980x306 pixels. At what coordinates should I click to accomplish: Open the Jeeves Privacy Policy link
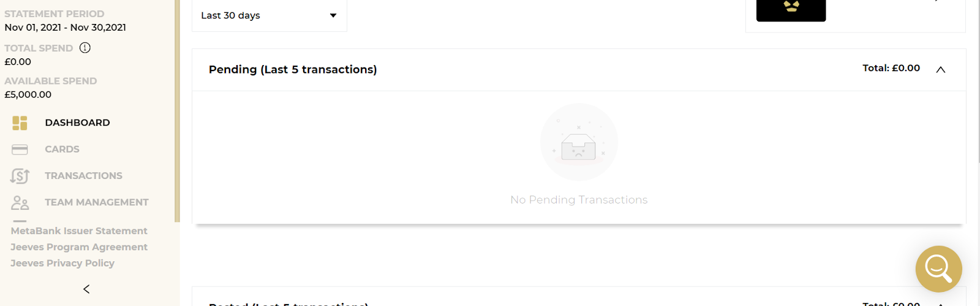click(x=62, y=263)
